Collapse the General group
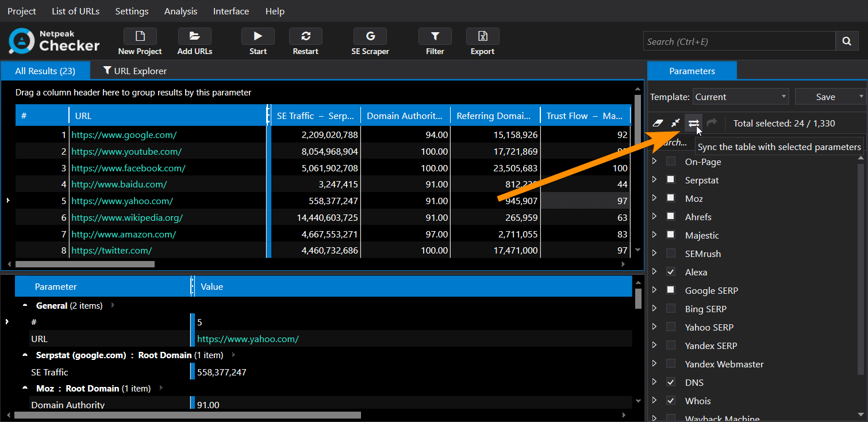 [25, 305]
